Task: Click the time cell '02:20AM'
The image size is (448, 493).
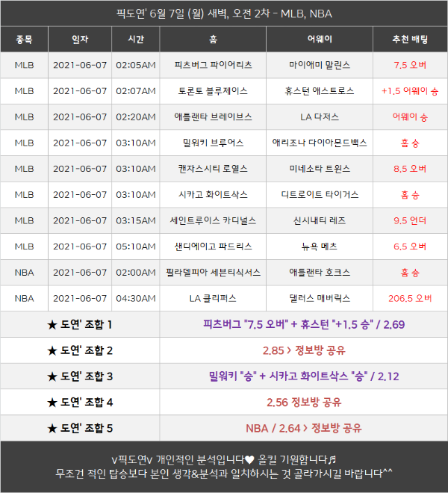Action: pyautogui.click(x=136, y=117)
